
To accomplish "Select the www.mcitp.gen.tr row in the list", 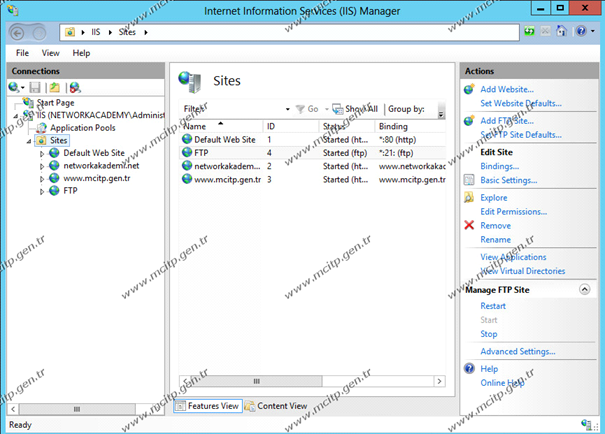I will pos(313,179).
